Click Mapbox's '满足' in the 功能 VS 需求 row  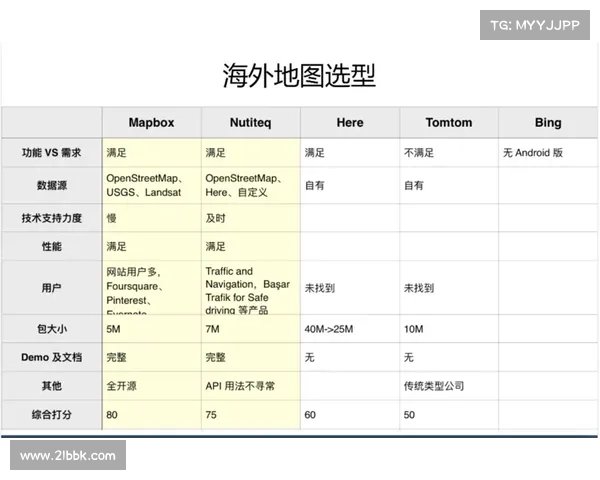116,153
